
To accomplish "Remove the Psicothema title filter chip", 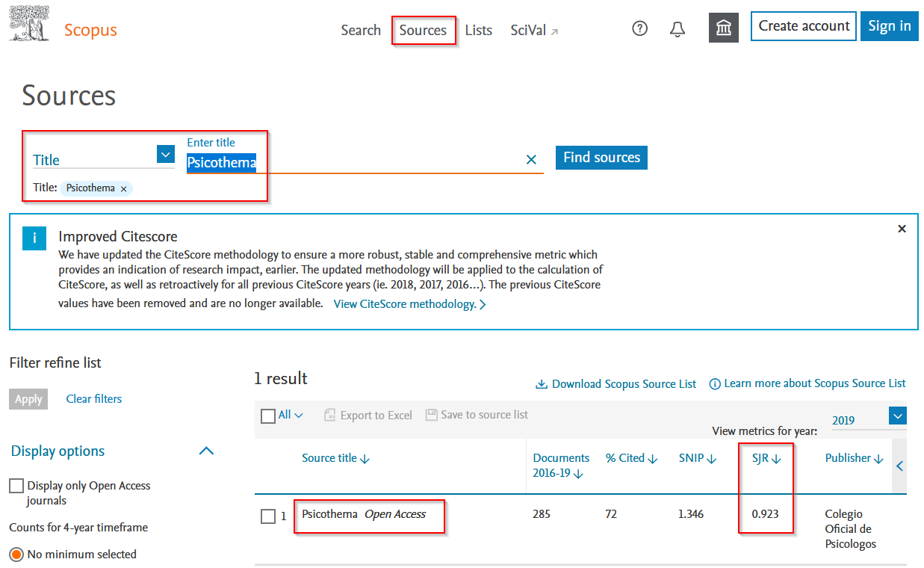I will point(124,189).
